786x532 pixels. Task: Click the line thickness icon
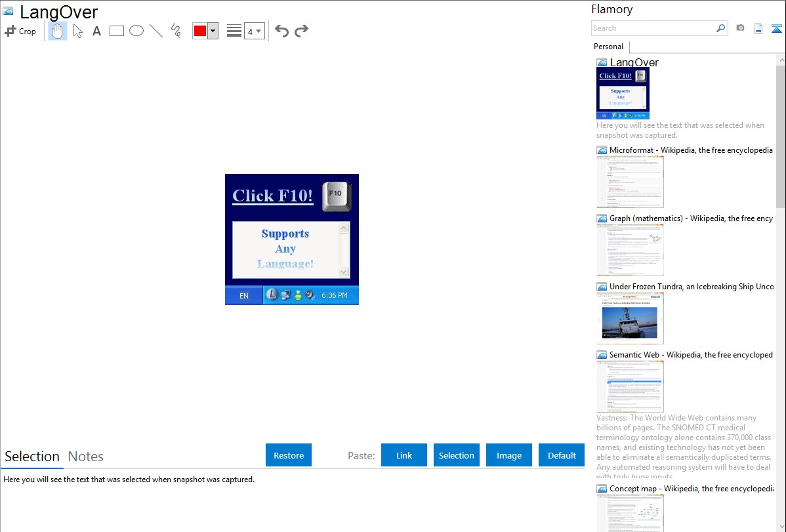[x=234, y=31]
